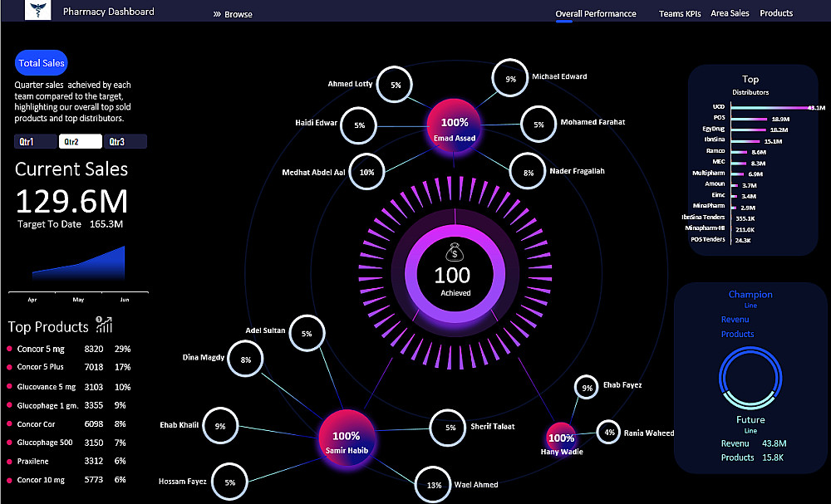
Task: Click the MEC 8.3M distributor entry
Action: [x=739, y=163]
